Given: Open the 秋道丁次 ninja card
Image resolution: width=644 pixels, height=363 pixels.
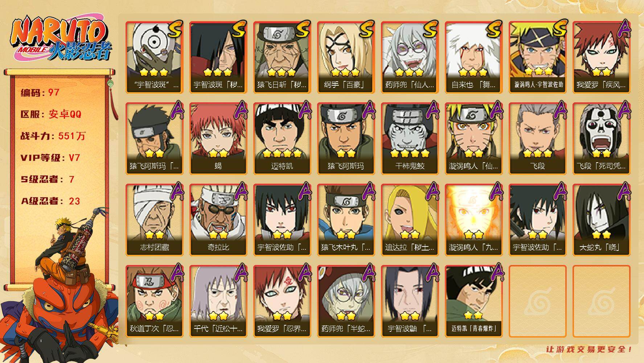Looking at the screenshot, I should [x=154, y=301].
